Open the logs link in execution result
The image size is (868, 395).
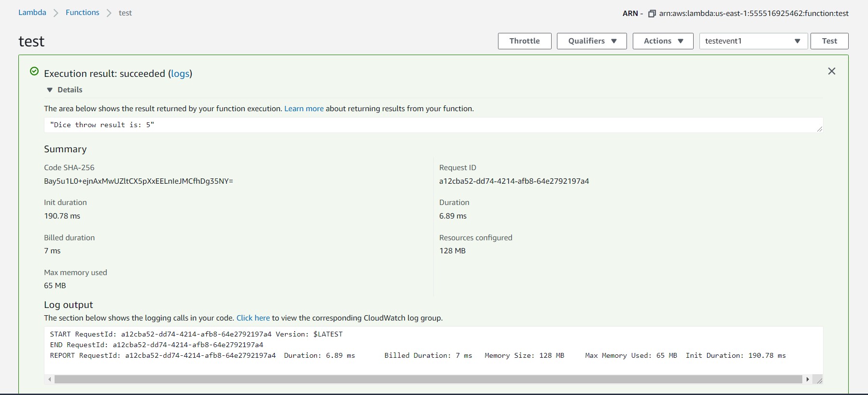coord(180,73)
